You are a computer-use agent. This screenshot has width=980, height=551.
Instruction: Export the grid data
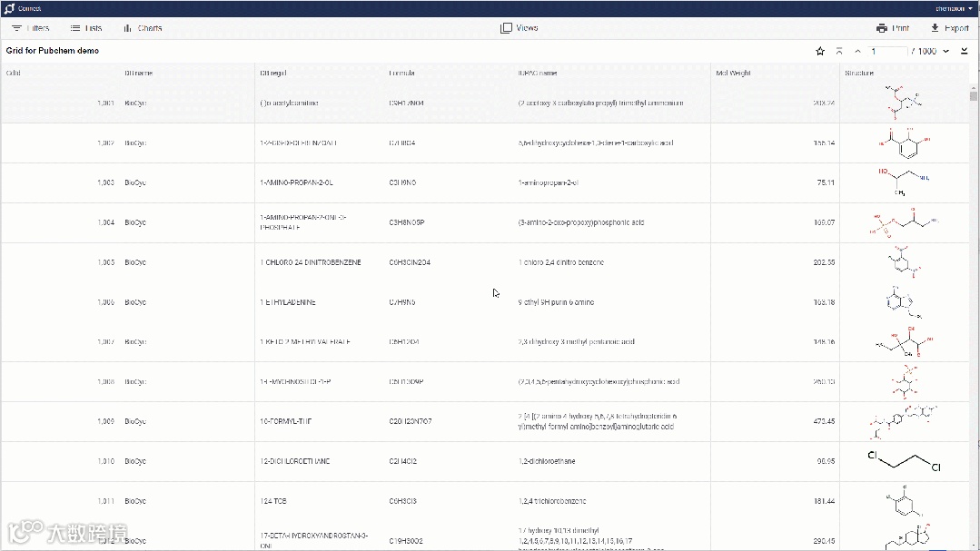pos(950,28)
